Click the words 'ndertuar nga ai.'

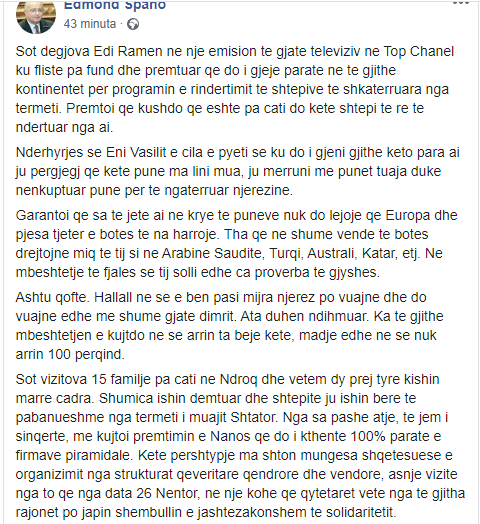tap(65, 128)
